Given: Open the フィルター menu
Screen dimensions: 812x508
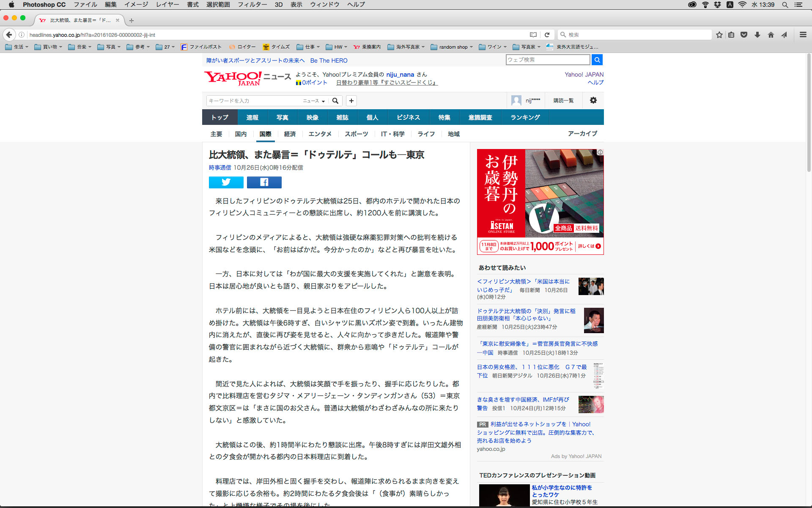Looking at the screenshot, I should (x=252, y=5).
